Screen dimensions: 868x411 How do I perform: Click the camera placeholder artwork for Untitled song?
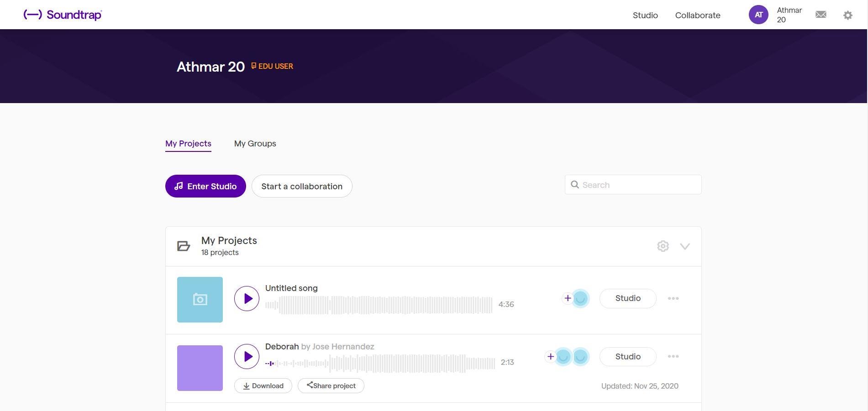(x=200, y=299)
